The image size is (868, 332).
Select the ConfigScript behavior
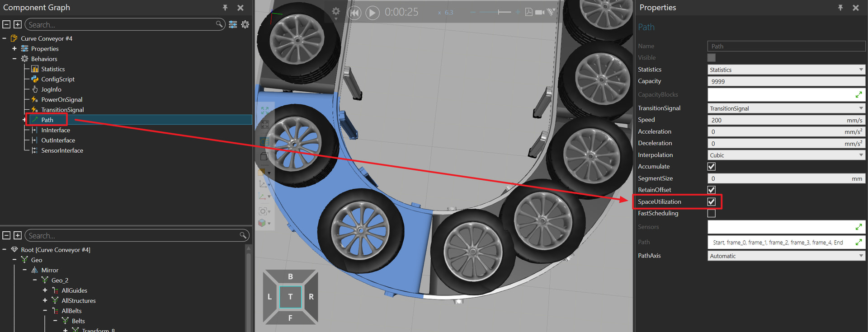(58, 79)
